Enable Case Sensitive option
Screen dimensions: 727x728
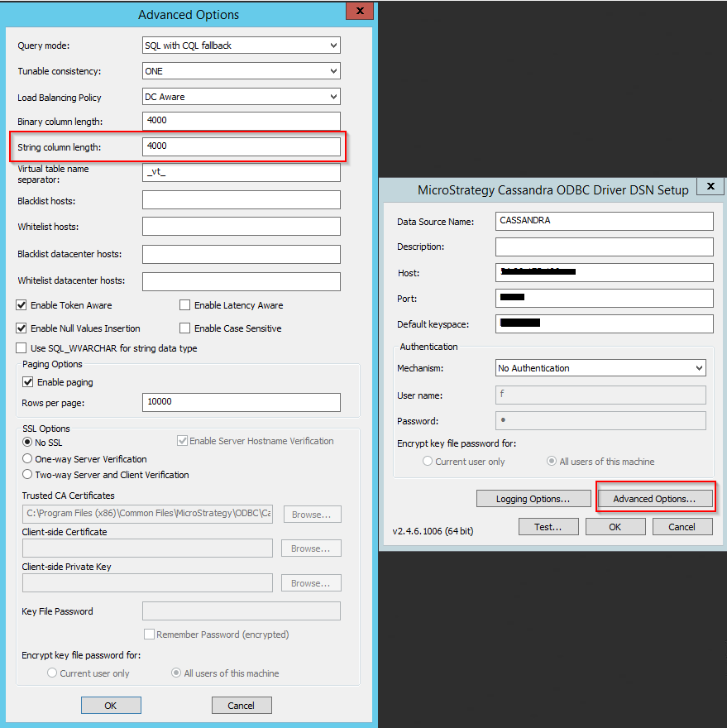point(184,328)
